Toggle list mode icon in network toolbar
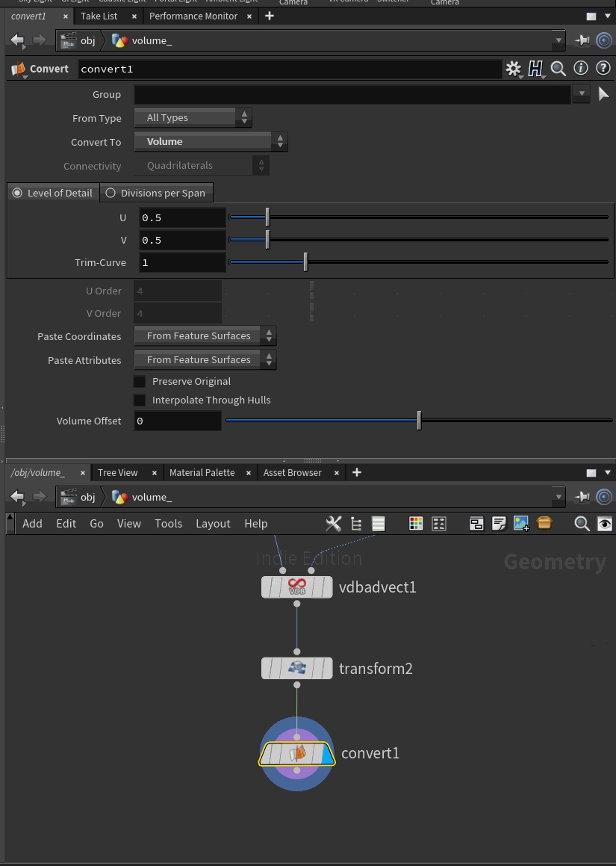616x866 pixels. click(378, 524)
